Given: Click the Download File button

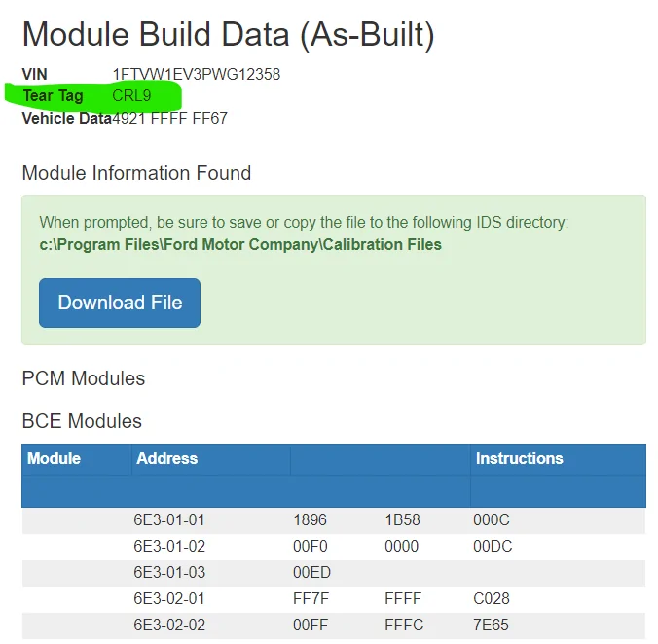Looking at the screenshot, I should (x=120, y=303).
